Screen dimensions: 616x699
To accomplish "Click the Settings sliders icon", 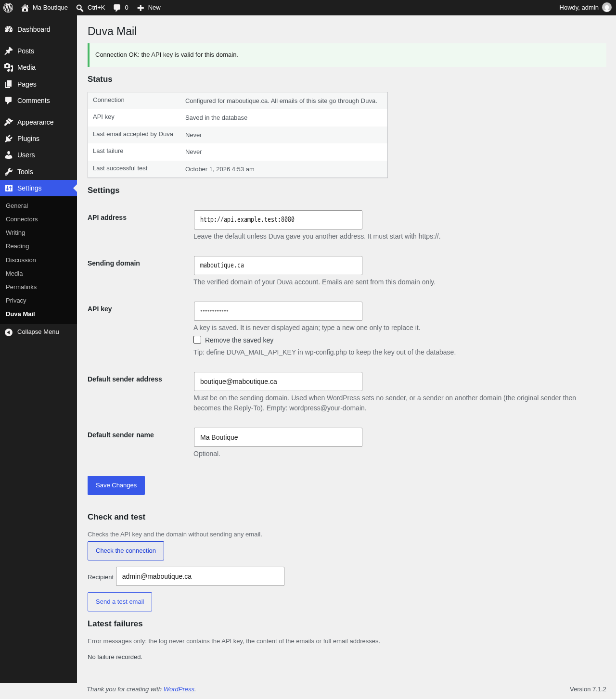I will [x=9, y=188].
